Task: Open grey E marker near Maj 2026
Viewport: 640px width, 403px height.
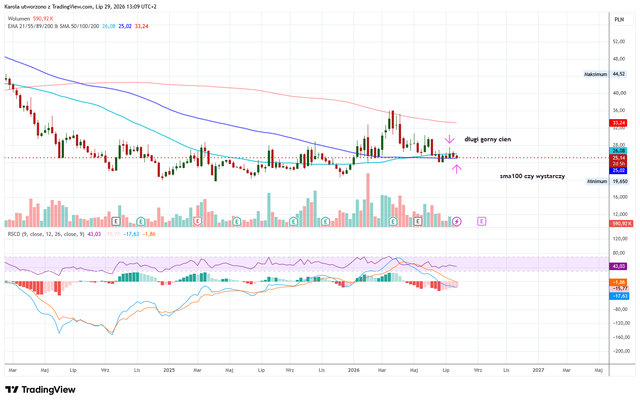Action: tap(418, 221)
